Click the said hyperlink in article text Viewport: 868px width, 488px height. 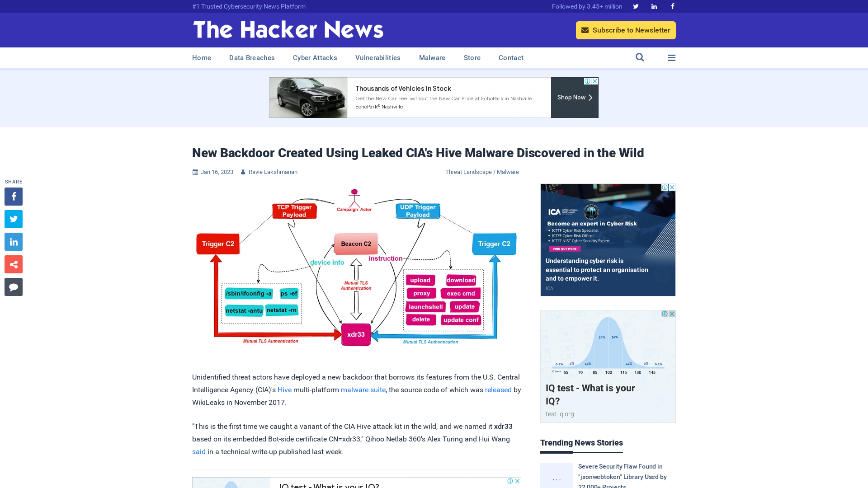click(x=198, y=451)
